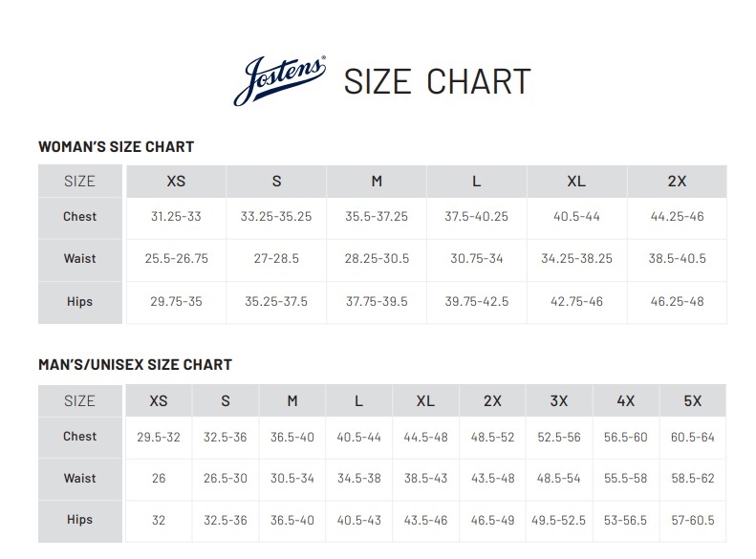This screenshot has height=559, width=756.
Task: Select the unisex Hips row label
Action: click(x=79, y=520)
